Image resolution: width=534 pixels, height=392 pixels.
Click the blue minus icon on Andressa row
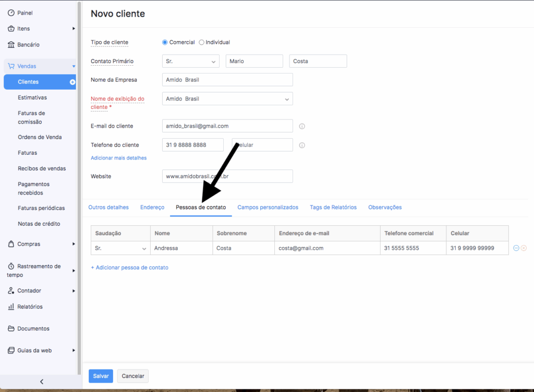[516, 248]
